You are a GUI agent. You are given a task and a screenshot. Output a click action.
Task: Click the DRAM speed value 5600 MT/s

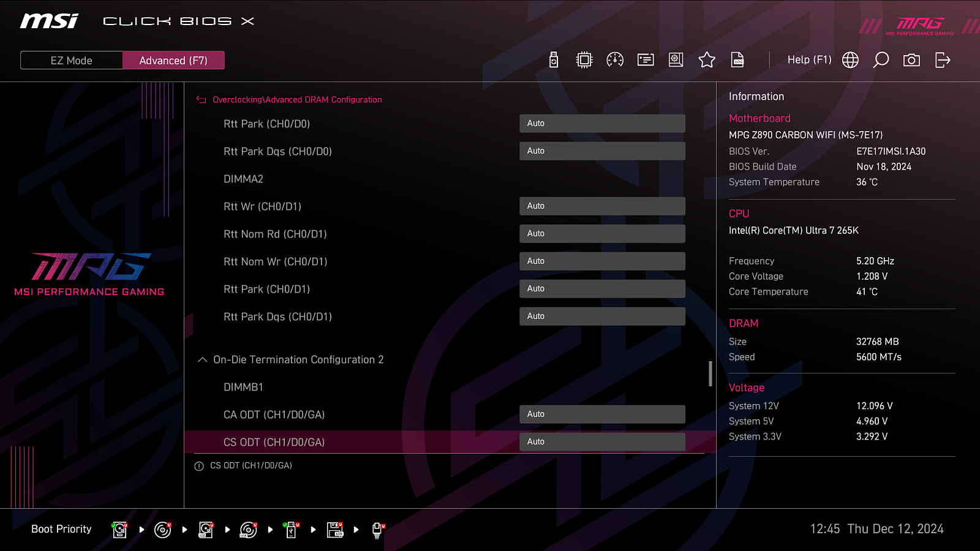tap(879, 357)
